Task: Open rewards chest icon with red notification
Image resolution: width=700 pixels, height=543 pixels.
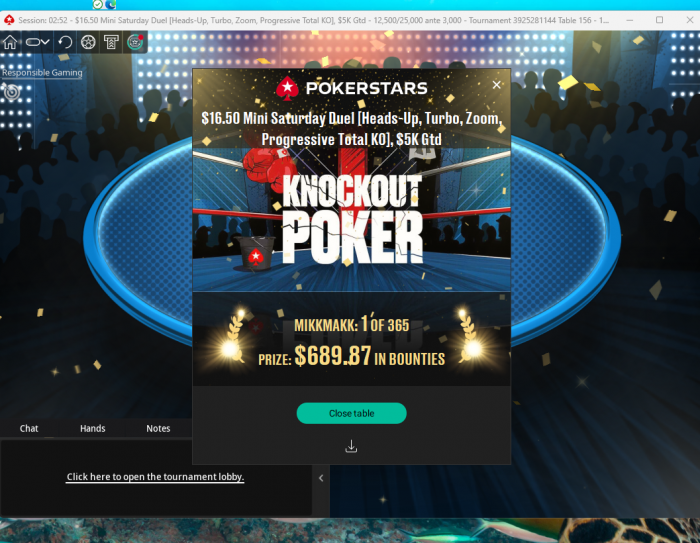Action: click(135, 42)
